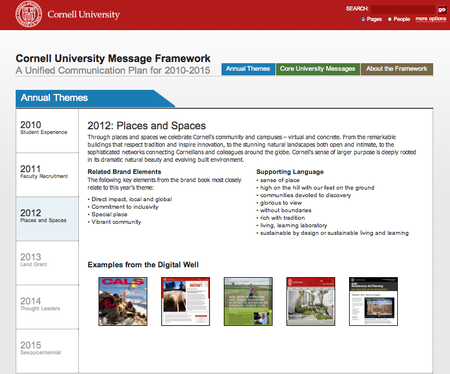Select the 2010 Student Experience theme
The width and height of the screenshot is (450, 374).
47,131
